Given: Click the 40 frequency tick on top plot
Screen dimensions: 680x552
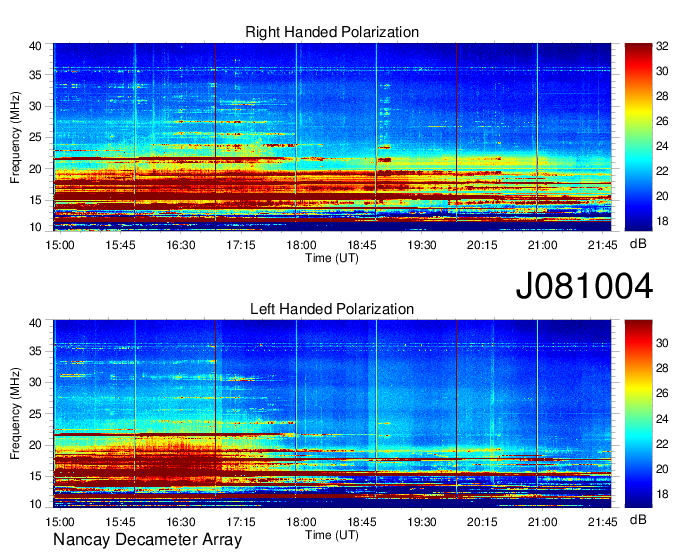Looking at the screenshot, I should click(x=35, y=46).
